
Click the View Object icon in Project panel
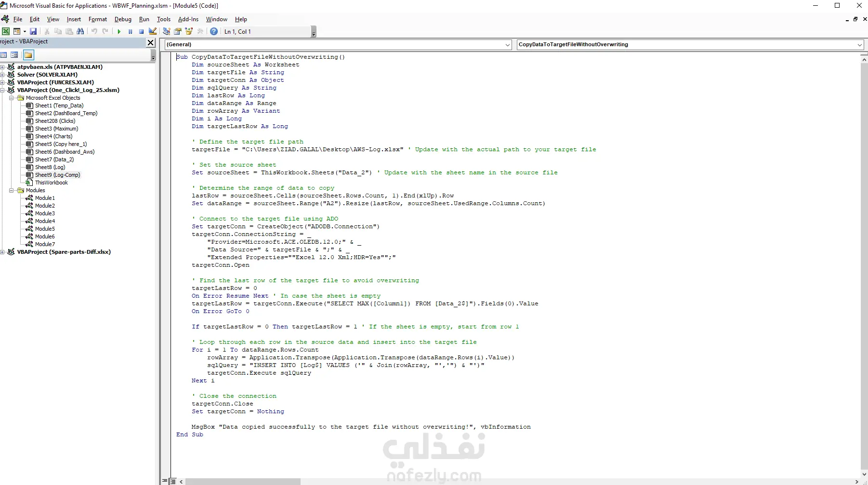(x=14, y=55)
